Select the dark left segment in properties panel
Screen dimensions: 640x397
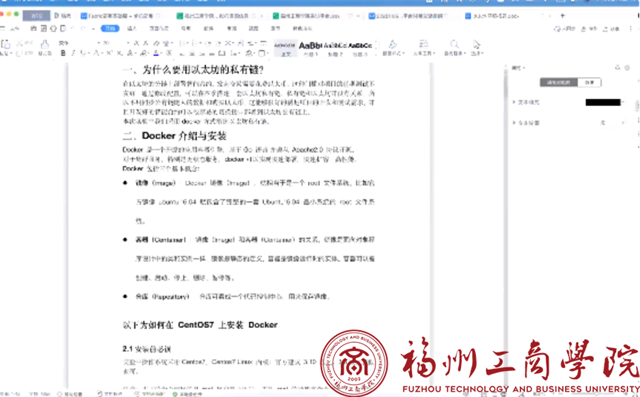[x=558, y=82]
